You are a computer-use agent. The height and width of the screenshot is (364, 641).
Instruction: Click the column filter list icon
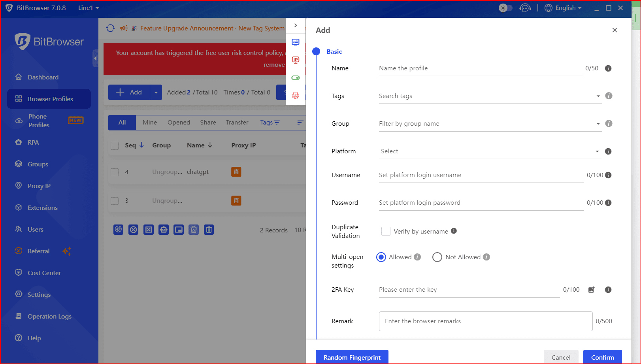click(300, 123)
